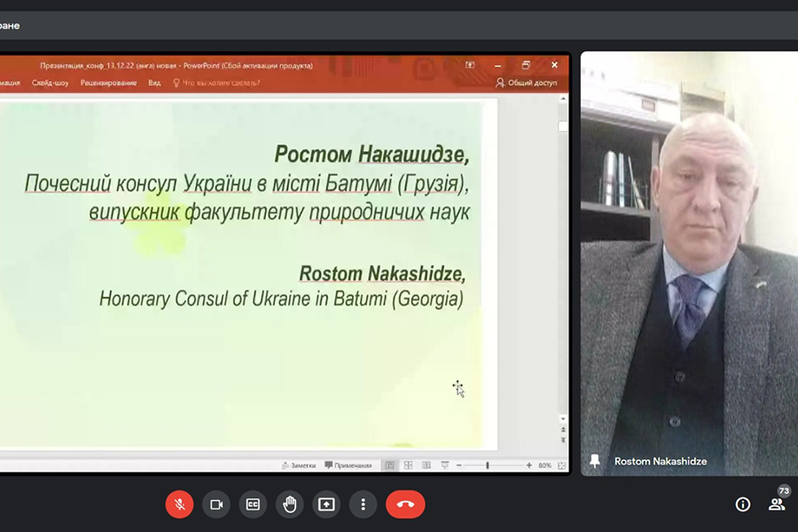Click the zoom out minus button
Viewport: 798px width, 532px height.
point(458,465)
